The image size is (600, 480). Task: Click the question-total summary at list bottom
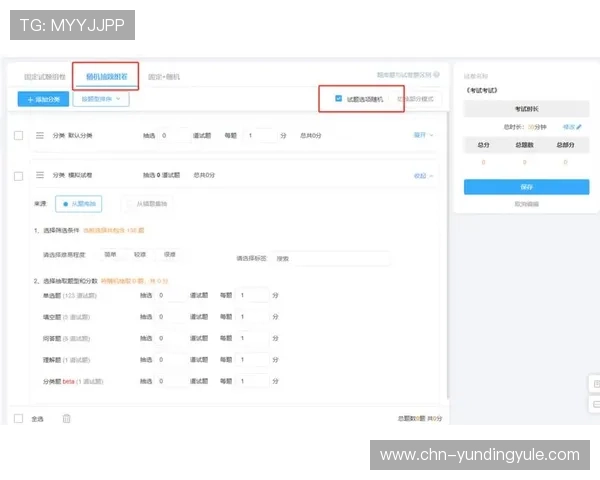coord(420,418)
